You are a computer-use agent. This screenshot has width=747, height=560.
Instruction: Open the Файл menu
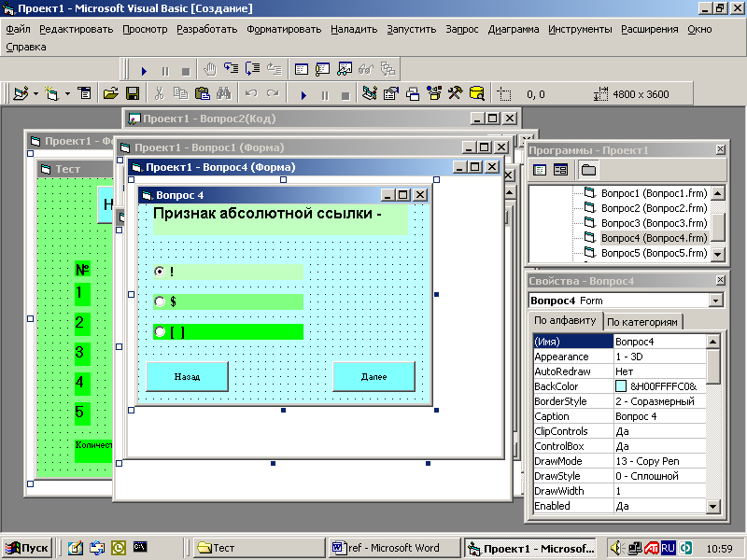[x=18, y=29]
